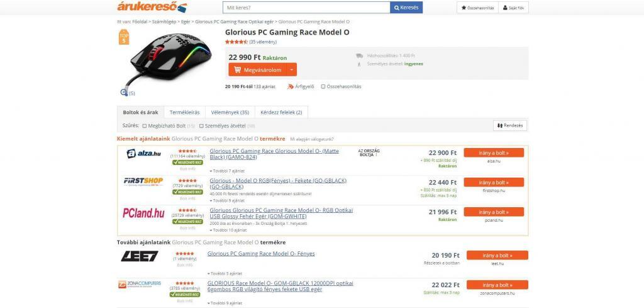Enable the Megbízható Bolt filter checkbox
644x308 pixels.
coord(145,126)
